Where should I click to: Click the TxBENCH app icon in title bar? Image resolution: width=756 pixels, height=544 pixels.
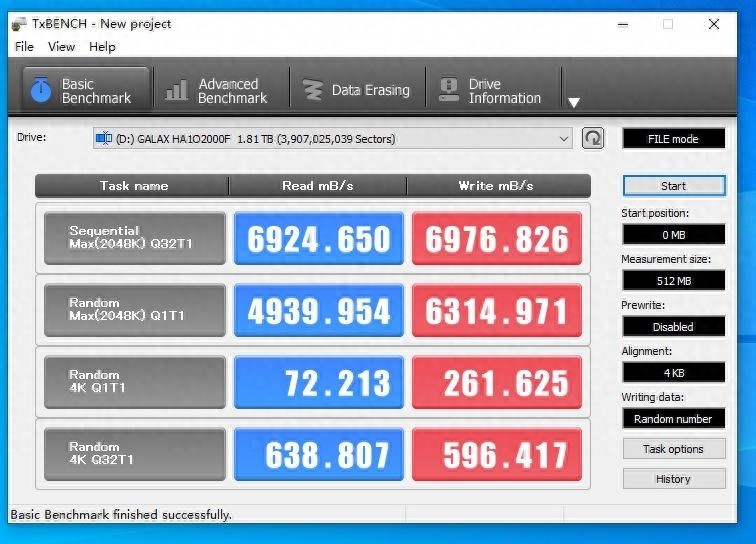click(x=19, y=24)
